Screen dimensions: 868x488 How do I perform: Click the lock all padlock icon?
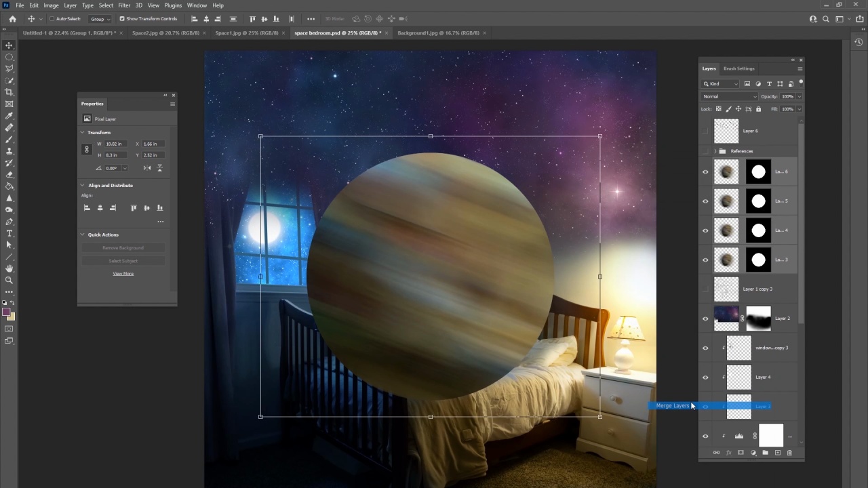(758, 109)
